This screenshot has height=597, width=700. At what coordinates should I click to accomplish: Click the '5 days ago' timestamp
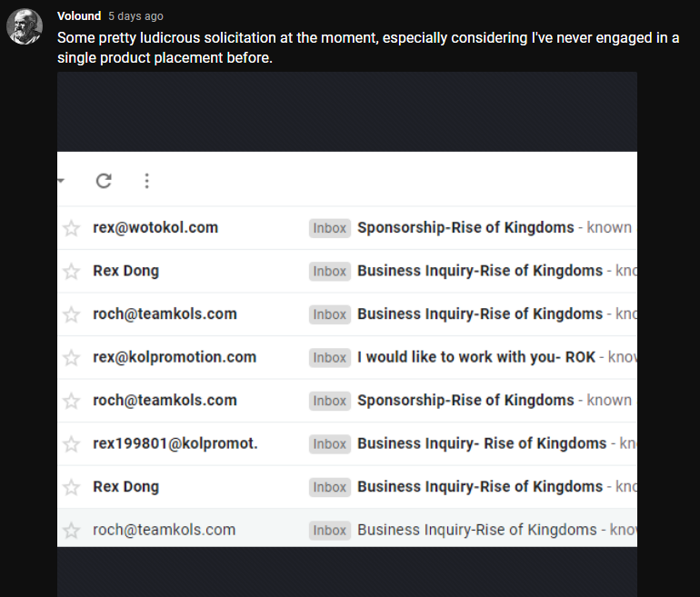coord(135,16)
